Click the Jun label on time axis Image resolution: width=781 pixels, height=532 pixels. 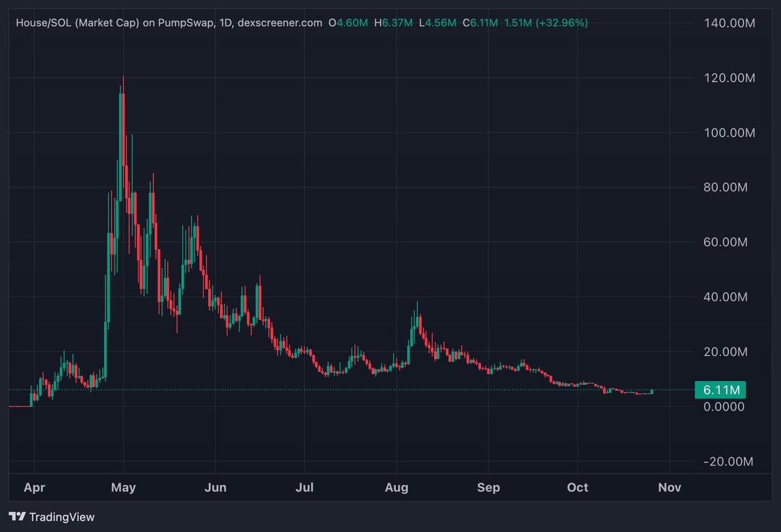(215, 487)
